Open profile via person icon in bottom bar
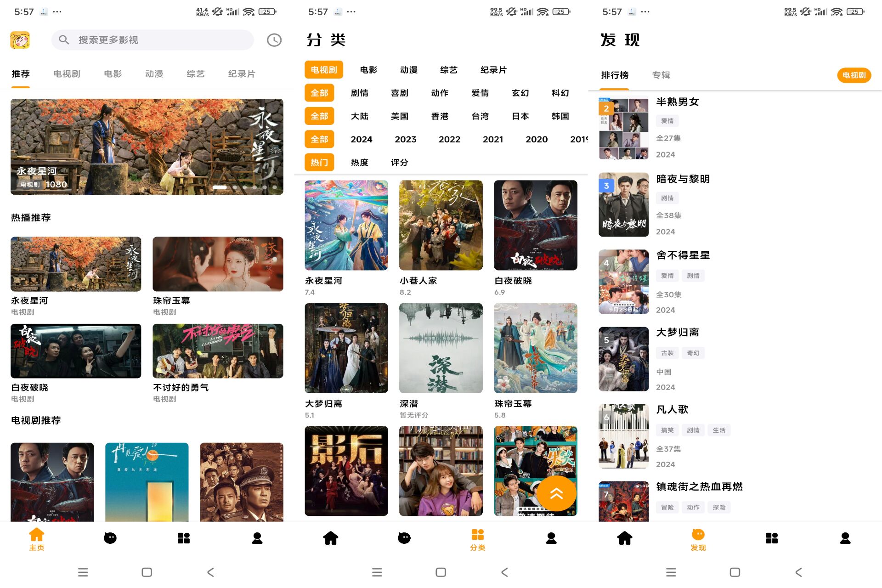882x588 pixels. [x=257, y=537]
